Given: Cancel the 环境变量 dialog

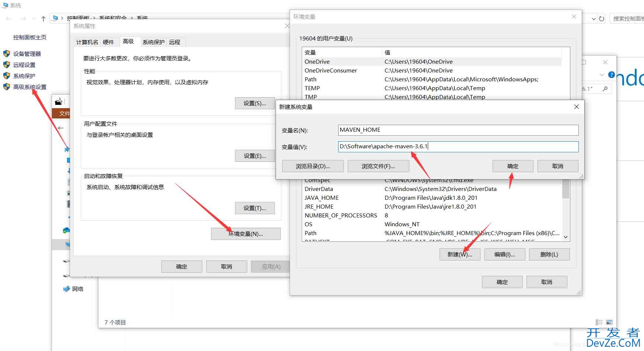Looking at the screenshot, I should point(547,282).
